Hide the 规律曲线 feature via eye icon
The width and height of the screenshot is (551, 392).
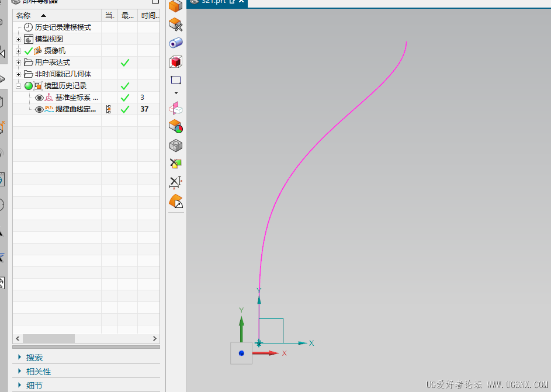pyautogui.click(x=39, y=109)
